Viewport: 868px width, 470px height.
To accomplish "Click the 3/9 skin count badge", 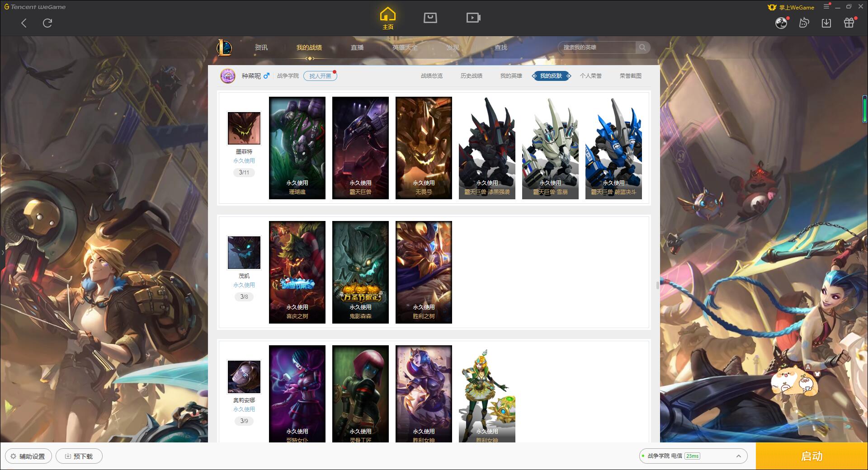I will [244, 421].
